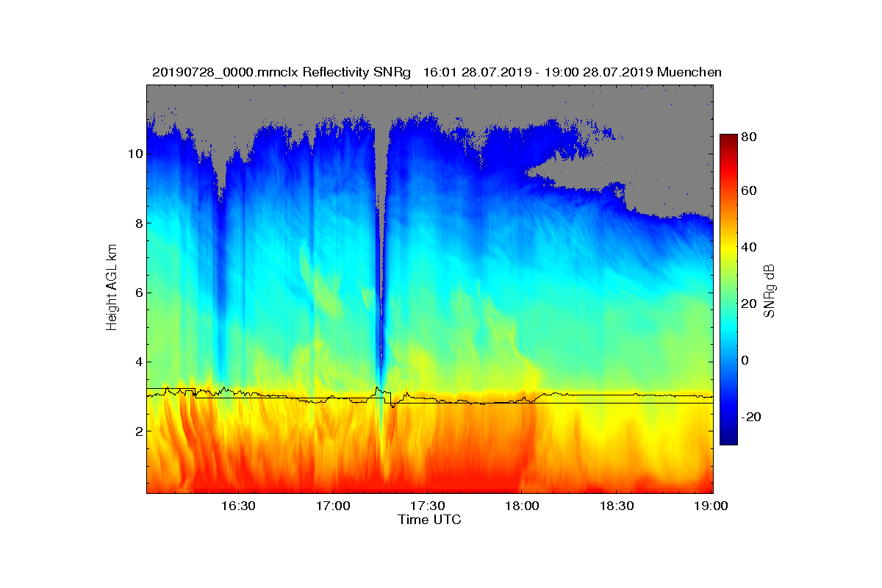Click the height tick label 4
The width and height of the screenshot is (882, 588).
(138, 362)
